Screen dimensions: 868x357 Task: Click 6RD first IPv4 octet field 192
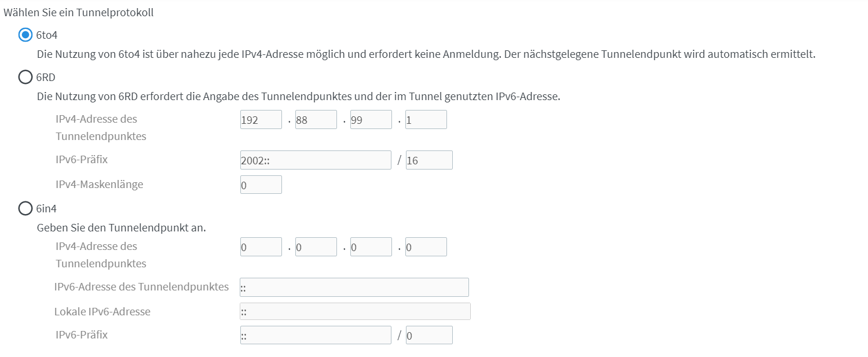coord(261,120)
